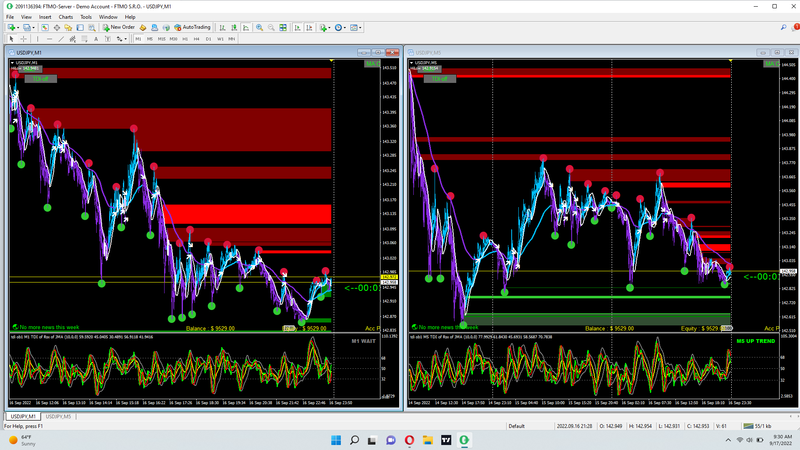Toggle Chart Shift option
The width and height of the screenshot is (800, 450).
[309, 28]
